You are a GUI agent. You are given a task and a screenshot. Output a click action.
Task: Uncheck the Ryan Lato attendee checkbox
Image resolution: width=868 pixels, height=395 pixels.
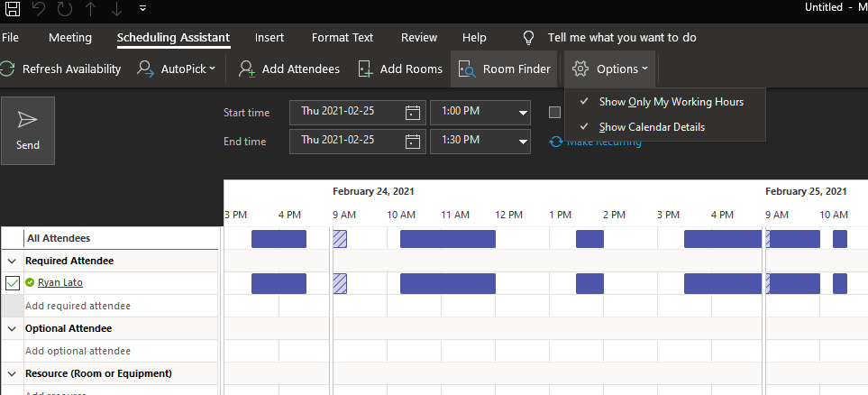pyautogui.click(x=13, y=283)
